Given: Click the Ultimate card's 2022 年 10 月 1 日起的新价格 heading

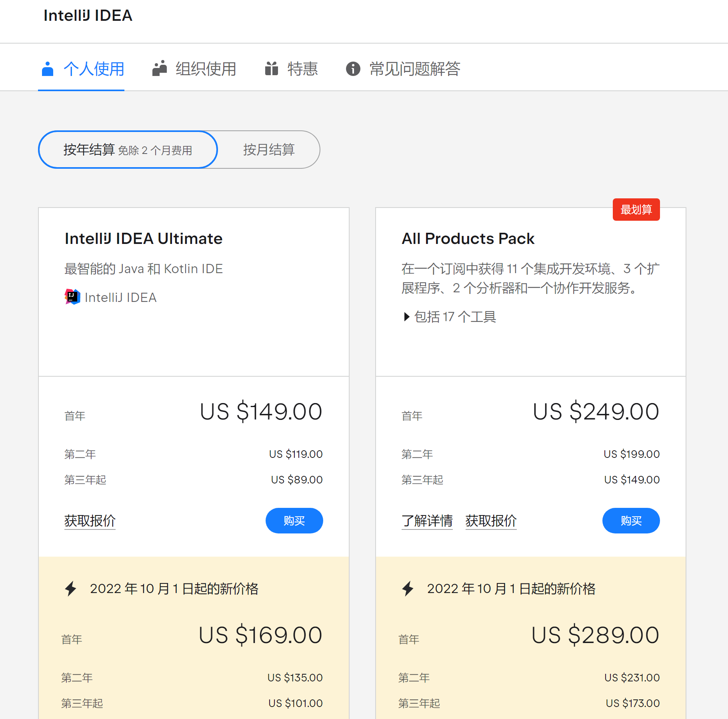Looking at the screenshot, I should click(174, 589).
